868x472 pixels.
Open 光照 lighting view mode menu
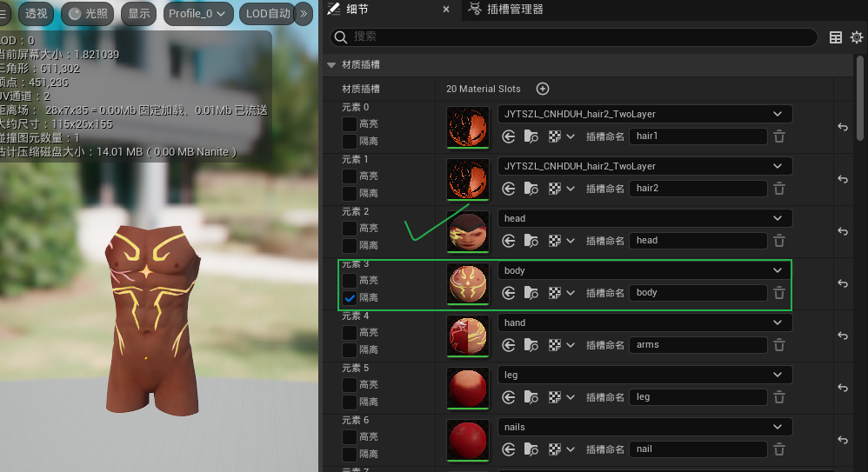tap(88, 14)
